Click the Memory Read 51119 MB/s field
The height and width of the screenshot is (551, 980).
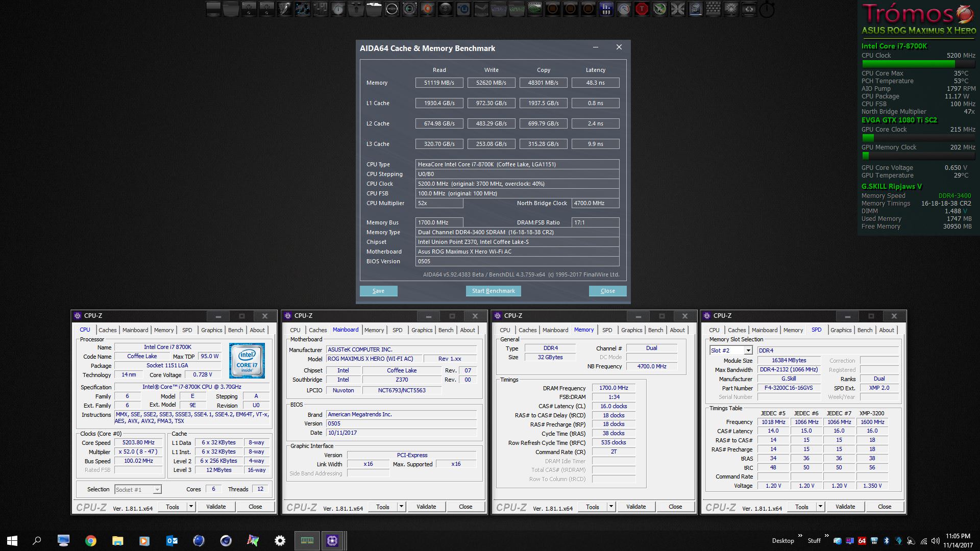coord(439,83)
